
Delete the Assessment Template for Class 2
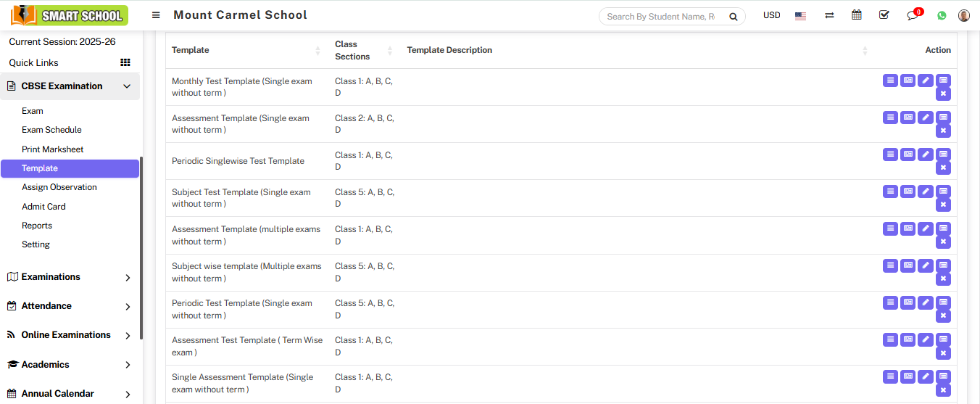[x=943, y=131]
